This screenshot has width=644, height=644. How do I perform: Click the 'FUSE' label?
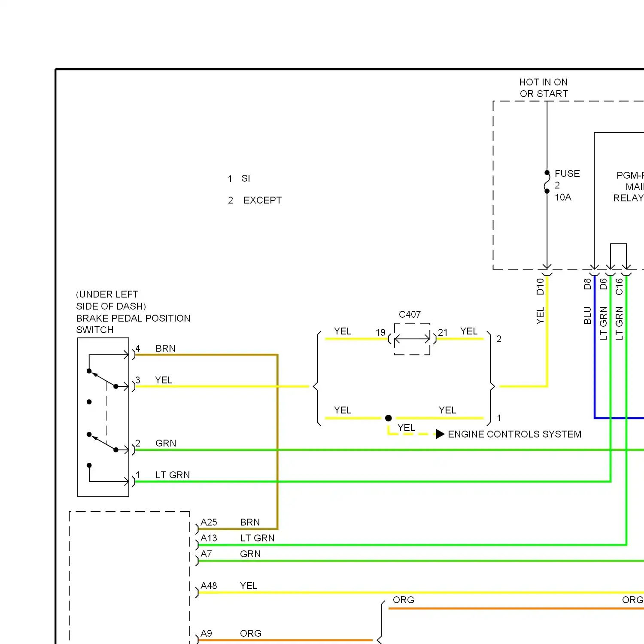pyautogui.click(x=567, y=173)
